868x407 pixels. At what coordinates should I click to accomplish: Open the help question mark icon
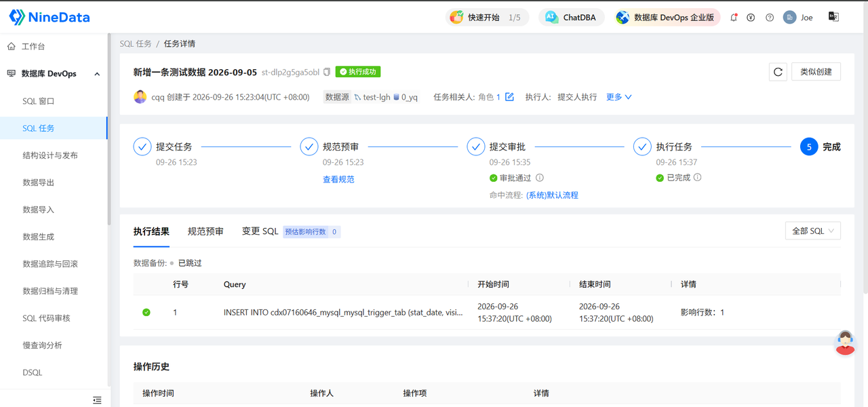click(770, 18)
